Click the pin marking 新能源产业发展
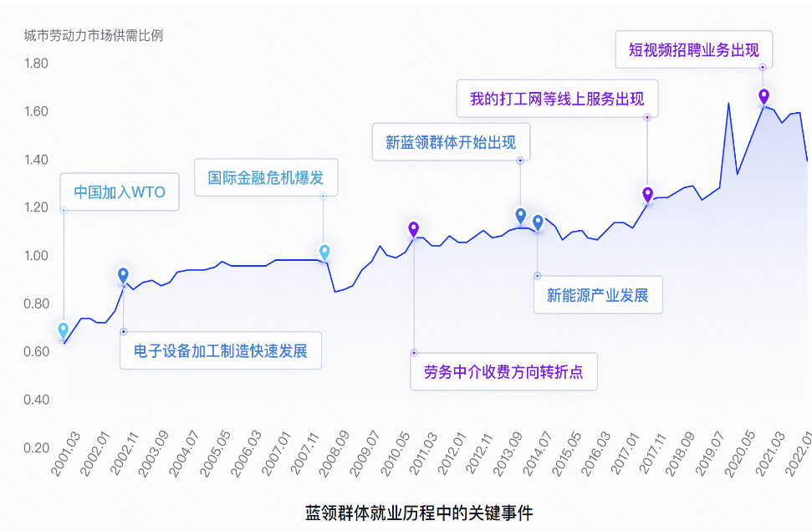Image resolution: width=812 pixels, height=531 pixels. (x=538, y=222)
